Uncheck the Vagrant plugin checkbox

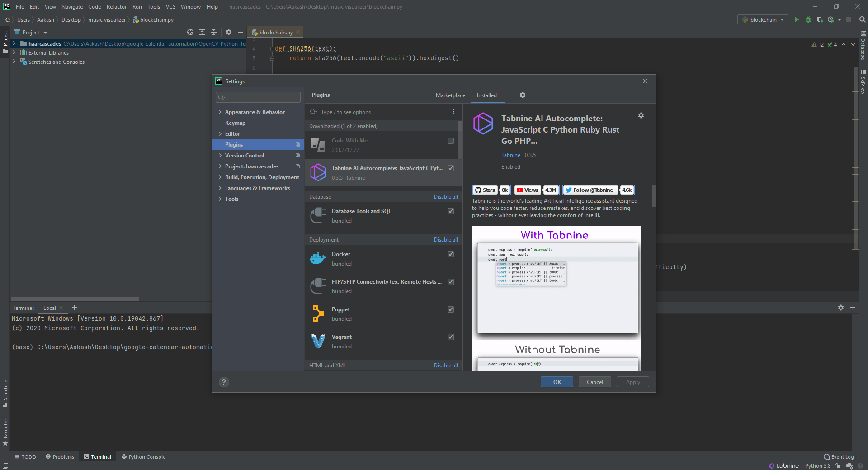(x=451, y=337)
